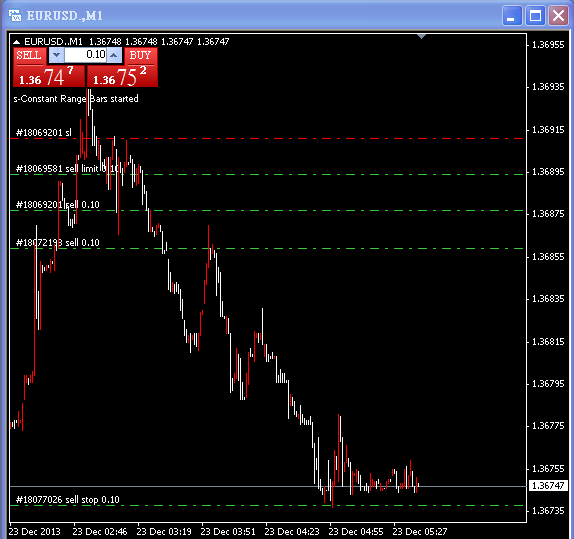Collapse one-click trading panel triangle

point(16,42)
